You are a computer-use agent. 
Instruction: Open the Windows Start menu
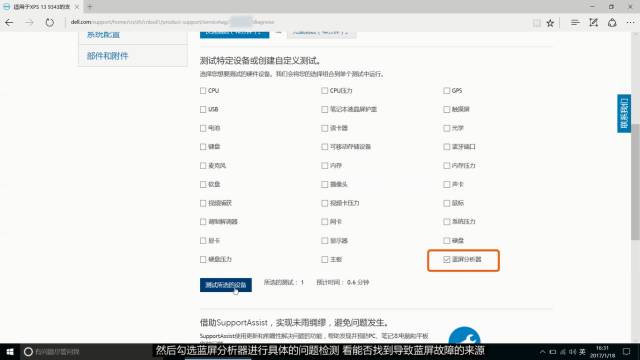[9, 351]
